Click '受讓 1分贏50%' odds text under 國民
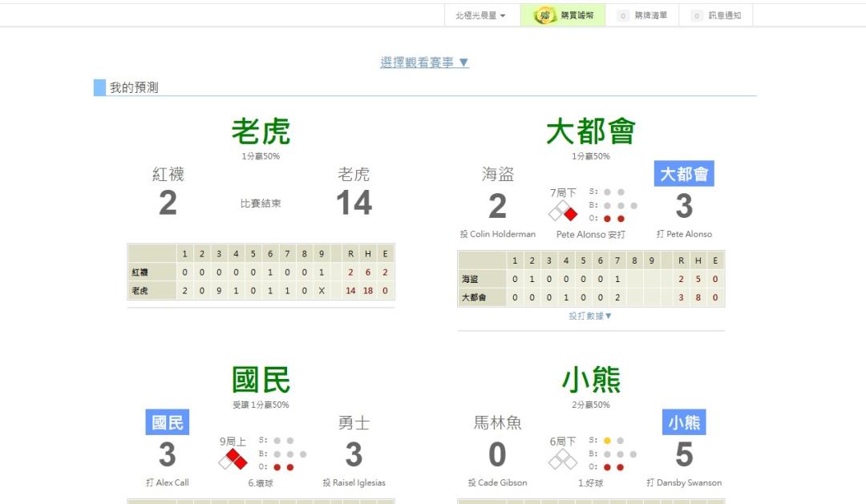 [261, 405]
